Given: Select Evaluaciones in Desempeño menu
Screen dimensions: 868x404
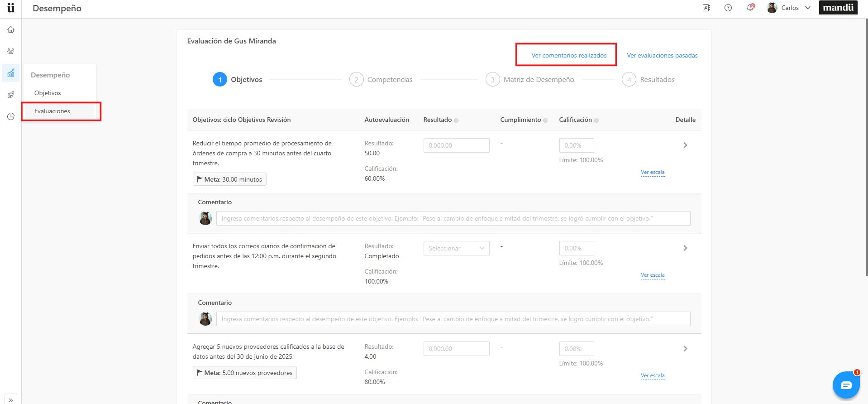Looking at the screenshot, I should [x=52, y=111].
